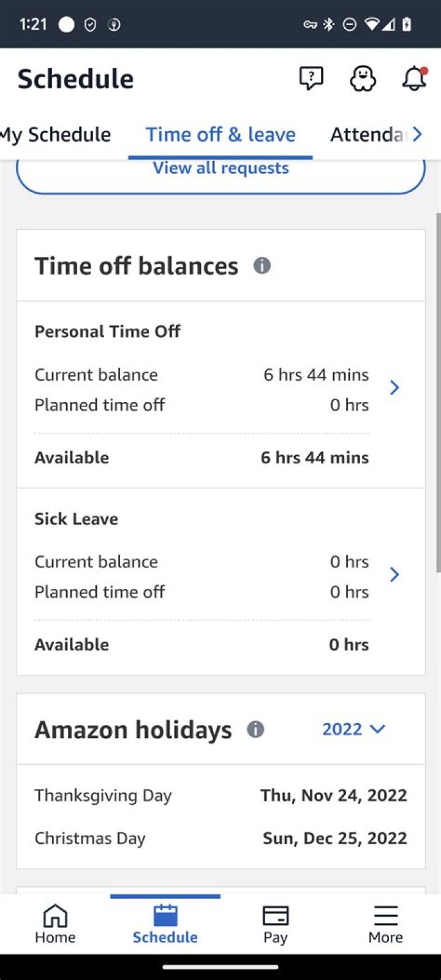
Task: Open the 2022 year dropdown
Action: click(x=353, y=729)
